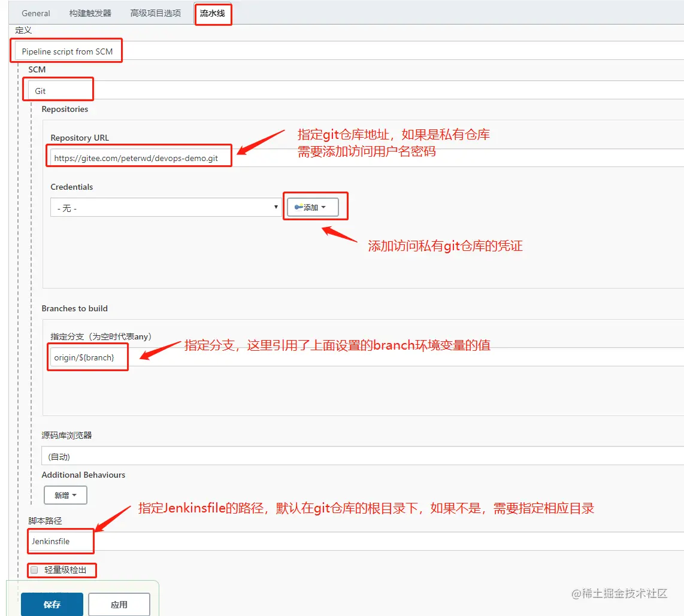The image size is (684, 616).
Task: Click the Repository URL input field
Action: coord(367,158)
